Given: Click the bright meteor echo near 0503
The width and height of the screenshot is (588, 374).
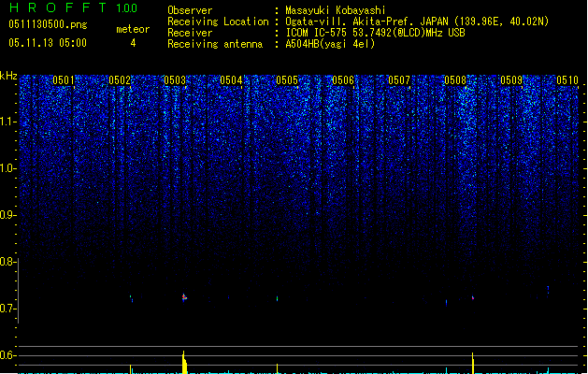Looking at the screenshot, I should pyautogui.click(x=184, y=297).
